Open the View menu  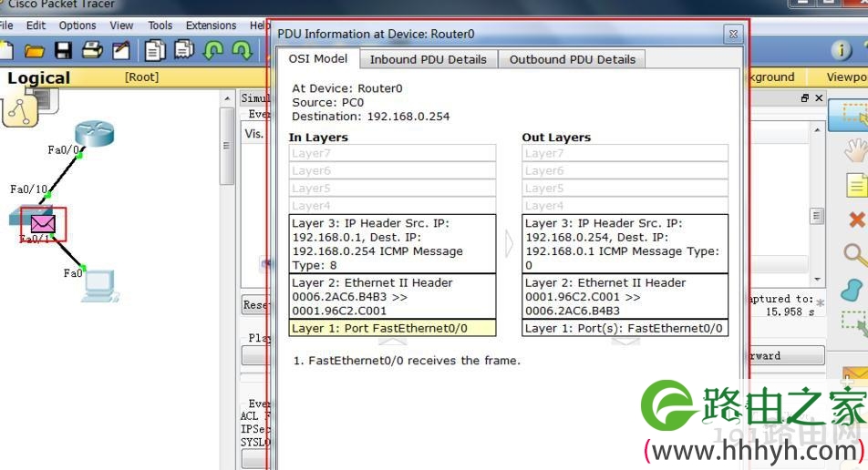[x=121, y=26]
